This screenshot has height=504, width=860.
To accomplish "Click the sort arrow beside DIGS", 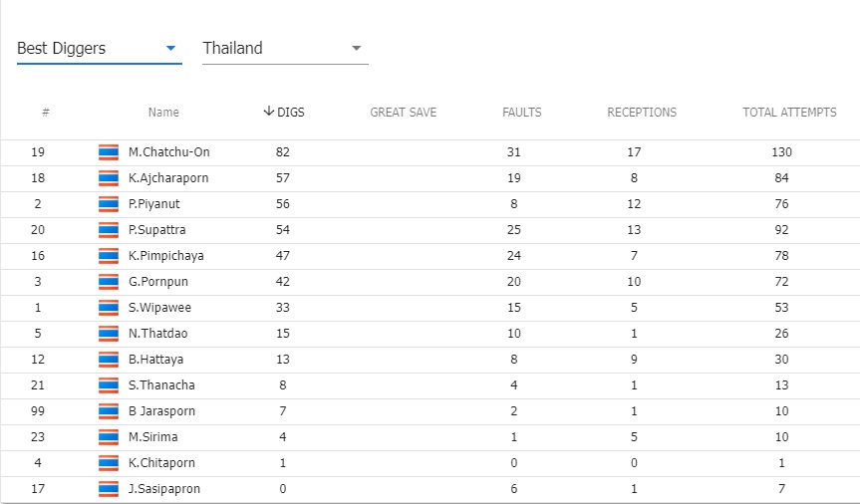I will tap(268, 112).
